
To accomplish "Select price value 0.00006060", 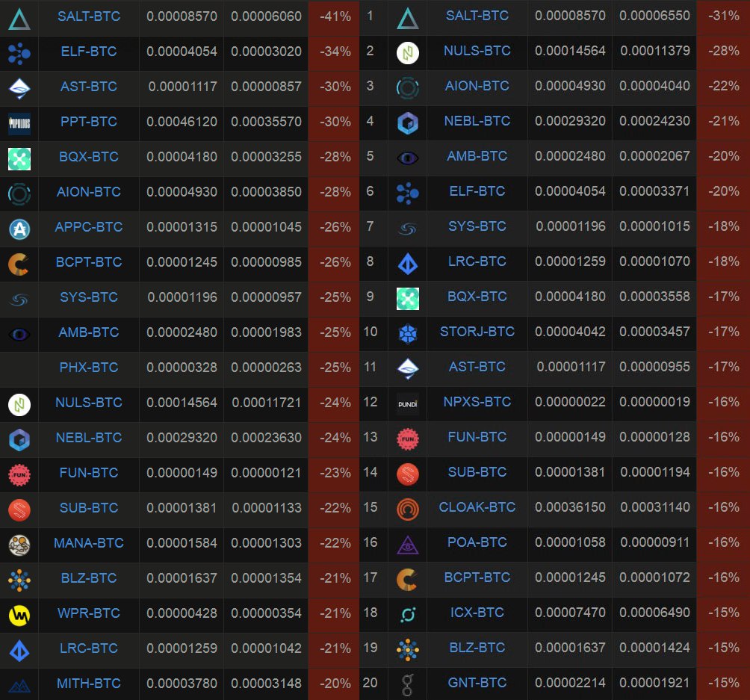I will point(267,16).
